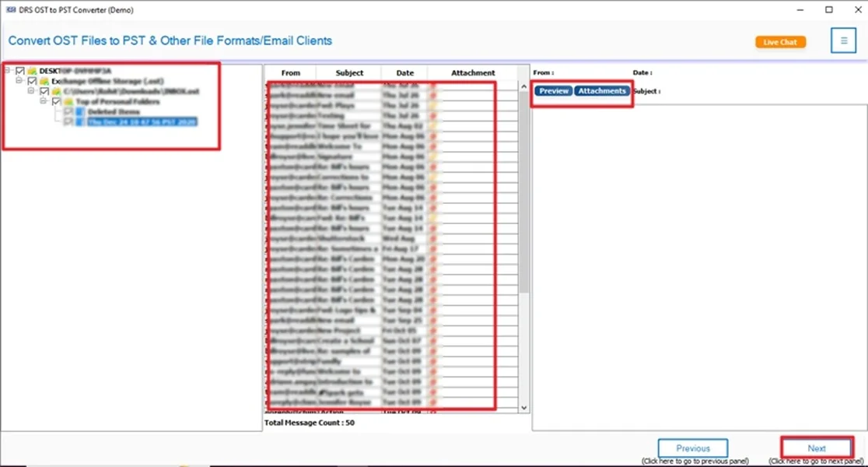The image size is (868, 467).
Task: Toggle the DESKTOP root checkbox
Action: [19, 70]
